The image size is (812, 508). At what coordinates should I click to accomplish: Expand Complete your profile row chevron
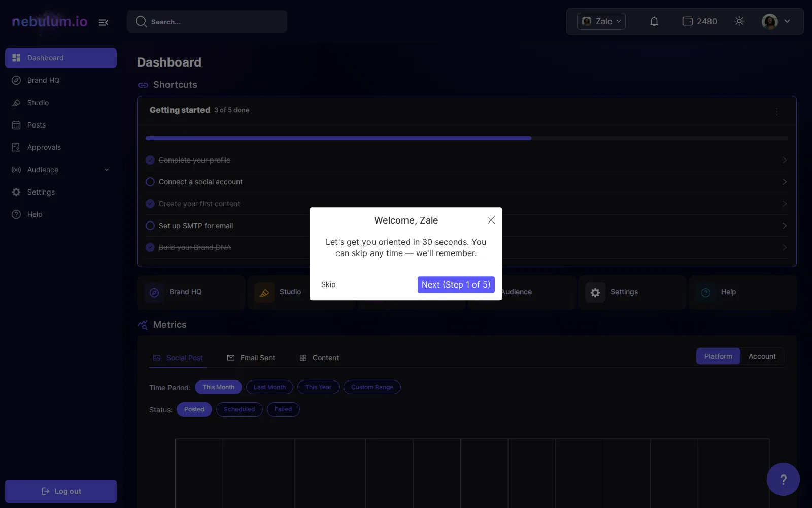point(785,160)
